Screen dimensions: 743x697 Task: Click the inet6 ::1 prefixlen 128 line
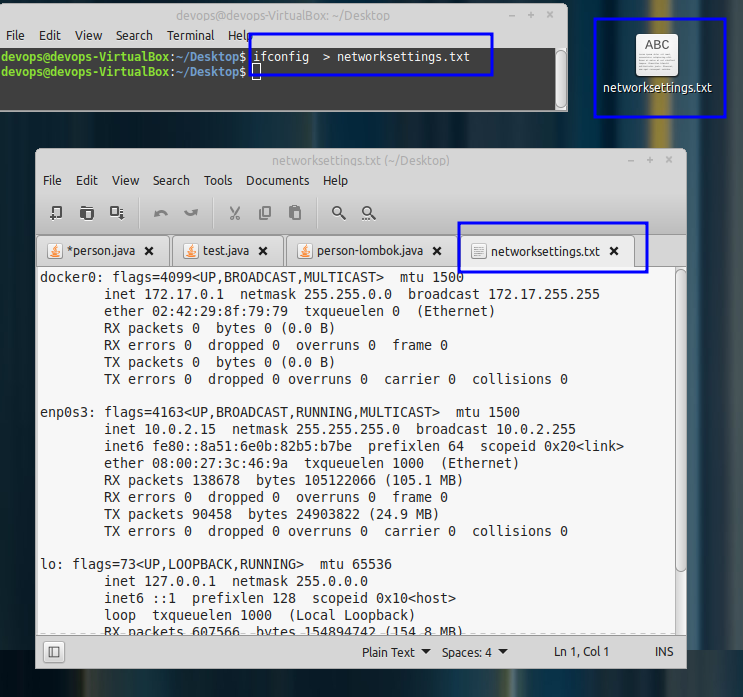pos(280,598)
